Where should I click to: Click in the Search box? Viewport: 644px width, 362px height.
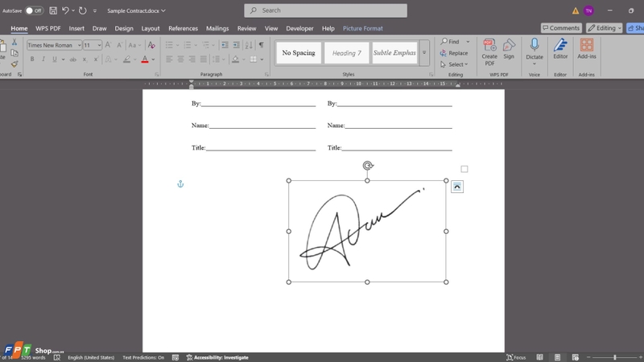[x=325, y=10]
